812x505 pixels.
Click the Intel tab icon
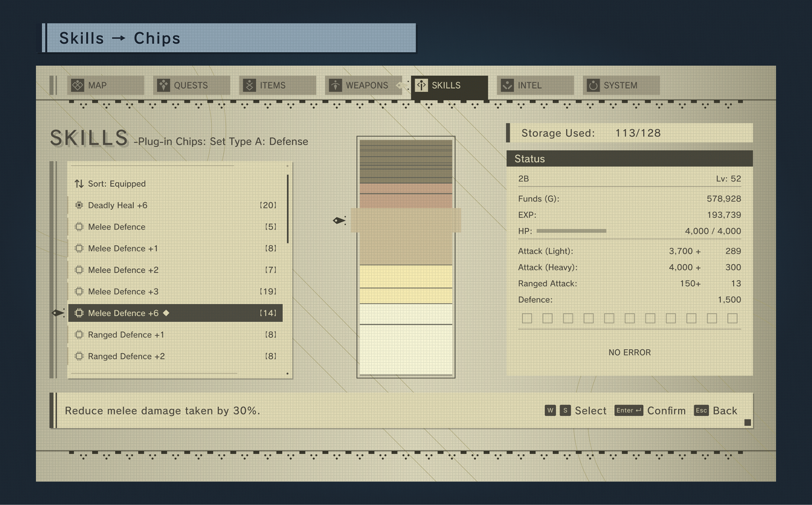[507, 85]
